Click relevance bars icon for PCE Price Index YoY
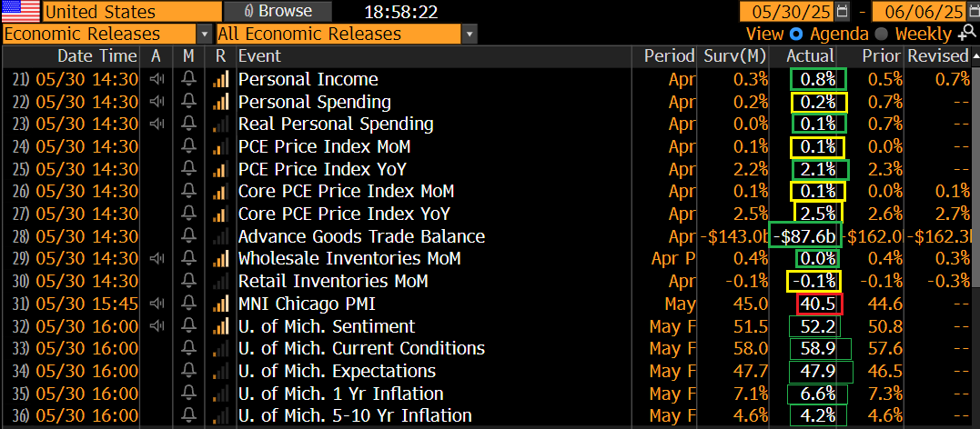Screen dimensions: 980x429 coord(220,169)
